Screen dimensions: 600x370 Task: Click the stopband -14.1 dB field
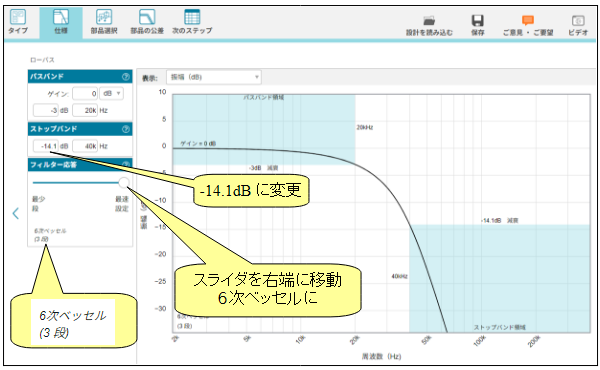[46, 146]
